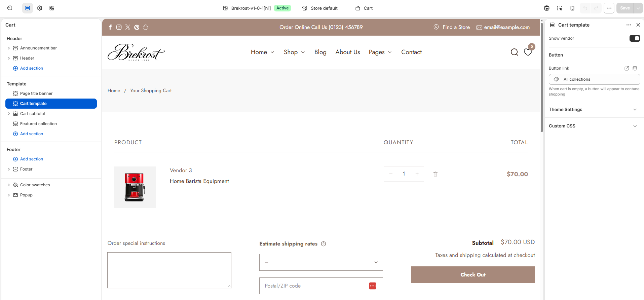This screenshot has height=300, width=644.
Task: Open the search icon in store header
Action: click(515, 52)
